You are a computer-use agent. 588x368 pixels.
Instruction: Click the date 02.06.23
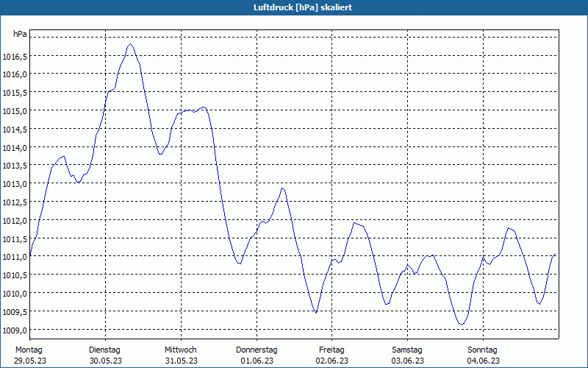(x=332, y=361)
